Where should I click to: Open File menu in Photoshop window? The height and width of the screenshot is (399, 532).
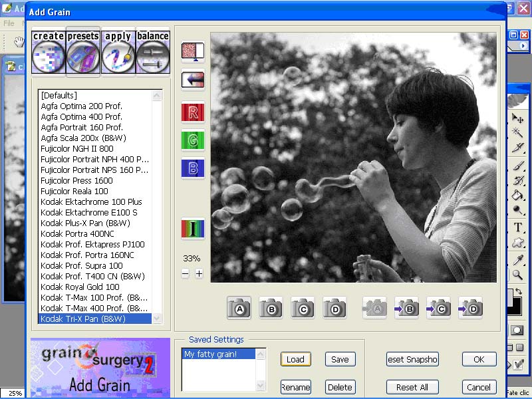pos(9,23)
